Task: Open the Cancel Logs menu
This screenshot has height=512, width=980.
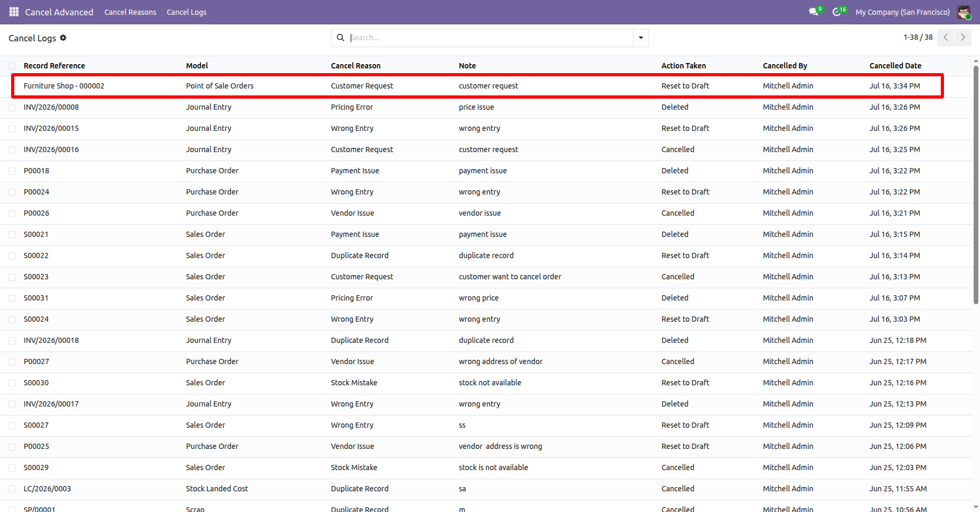Action: [186, 12]
